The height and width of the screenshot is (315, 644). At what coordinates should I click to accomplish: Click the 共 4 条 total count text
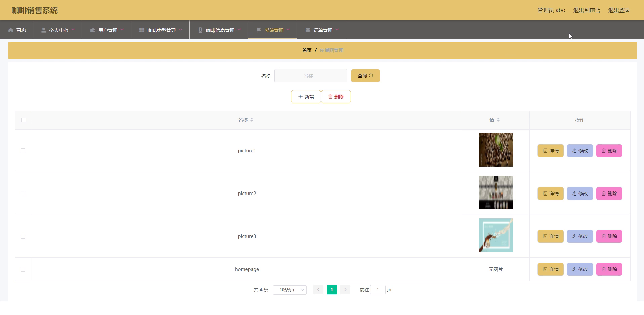(x=261, y=290)
